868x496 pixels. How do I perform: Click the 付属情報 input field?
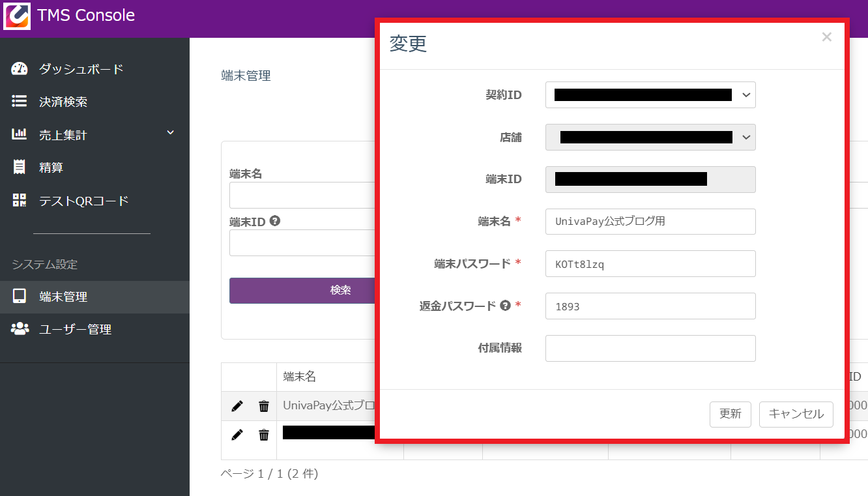[650, 348]
